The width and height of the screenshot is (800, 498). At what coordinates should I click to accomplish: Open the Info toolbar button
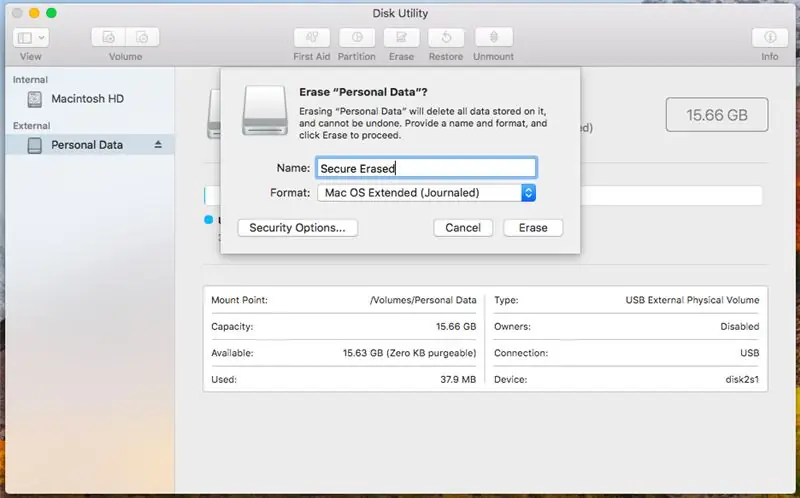(x=770, y=37)
